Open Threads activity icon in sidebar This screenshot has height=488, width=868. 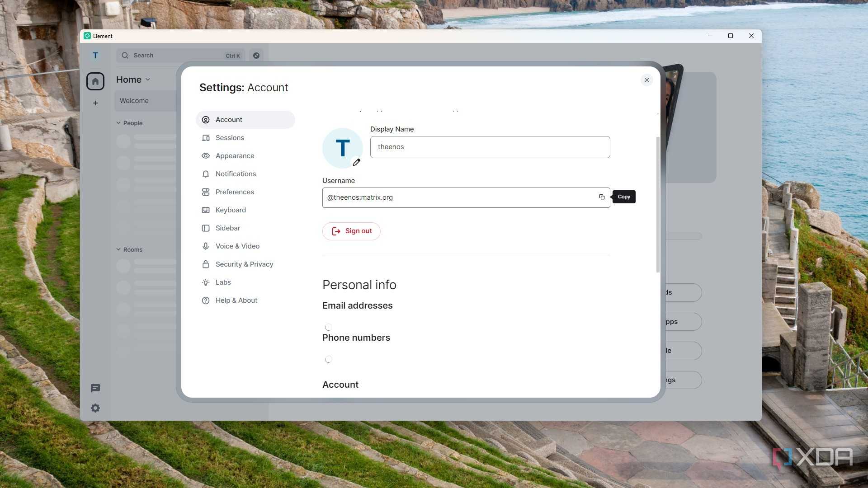[x=95, y=388]
